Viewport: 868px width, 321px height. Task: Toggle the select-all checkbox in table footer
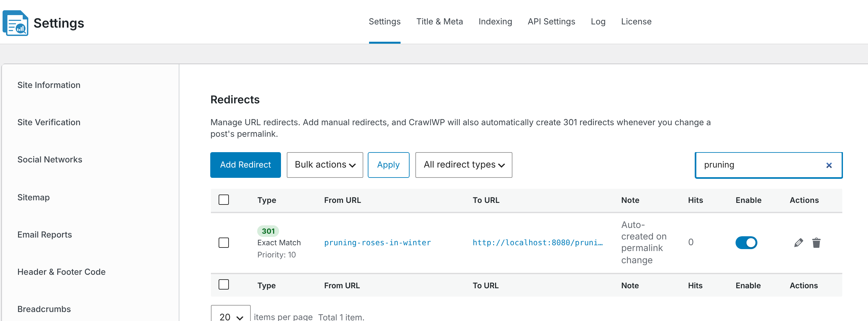224,285
